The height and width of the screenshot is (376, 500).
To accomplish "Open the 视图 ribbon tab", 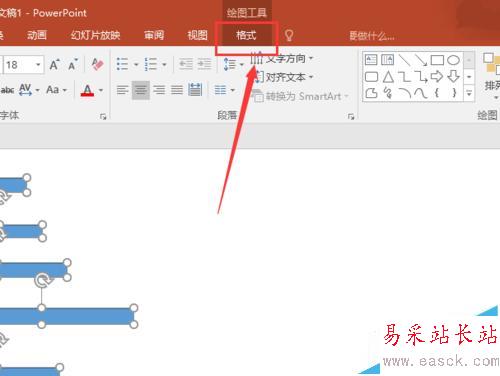I will (197, 35).
